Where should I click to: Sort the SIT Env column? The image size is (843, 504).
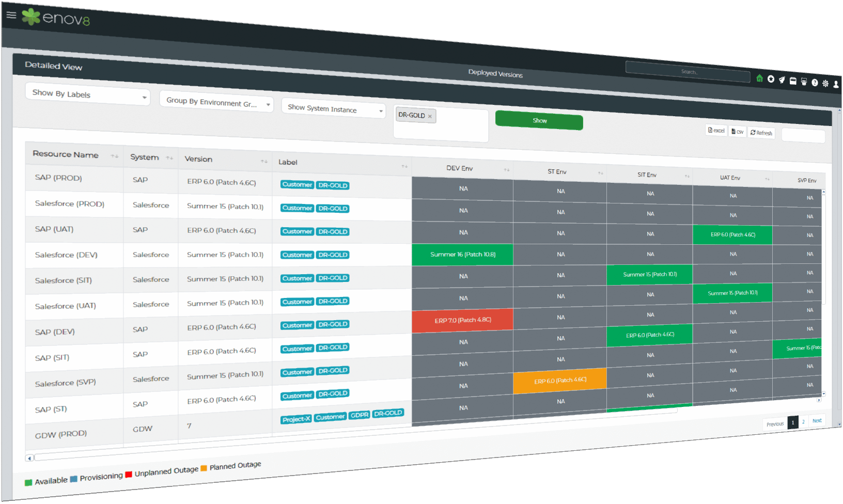pyautogui.click(x=687, y=176)
